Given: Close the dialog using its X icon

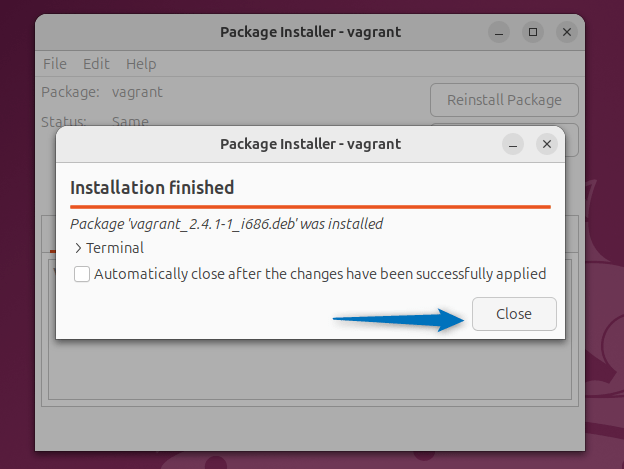Looking at the screenshot, I should pyautogui.click(x=546, y=144).
